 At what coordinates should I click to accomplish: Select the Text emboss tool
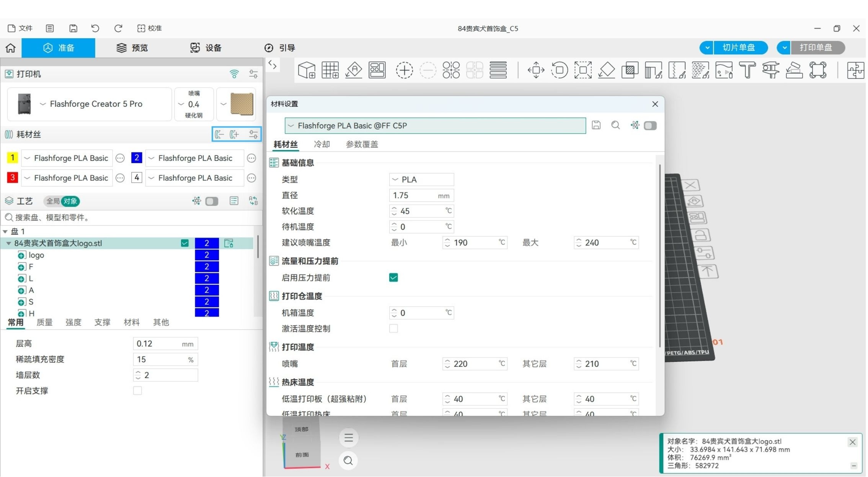click(x=747, y=70)
